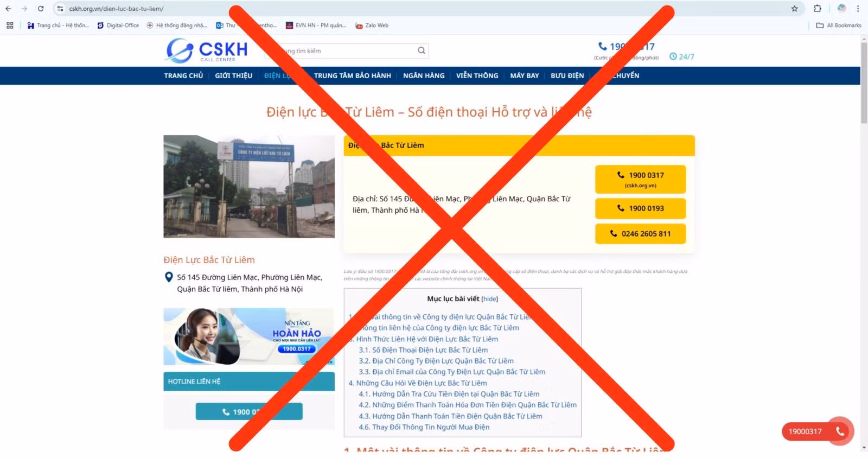Open the Chrome profile avatar

tap(841, 9)
